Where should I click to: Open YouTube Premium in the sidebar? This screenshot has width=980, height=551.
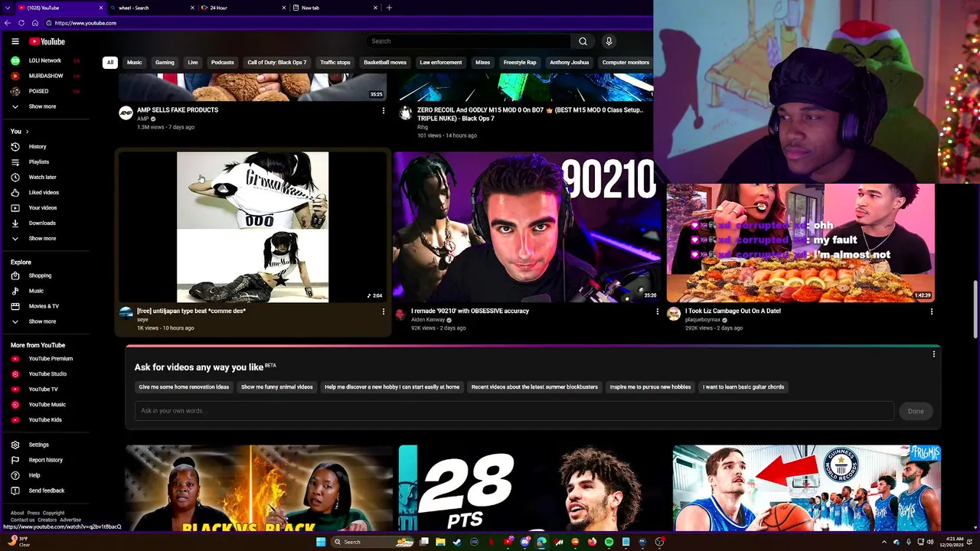click(x=51, y=358)
